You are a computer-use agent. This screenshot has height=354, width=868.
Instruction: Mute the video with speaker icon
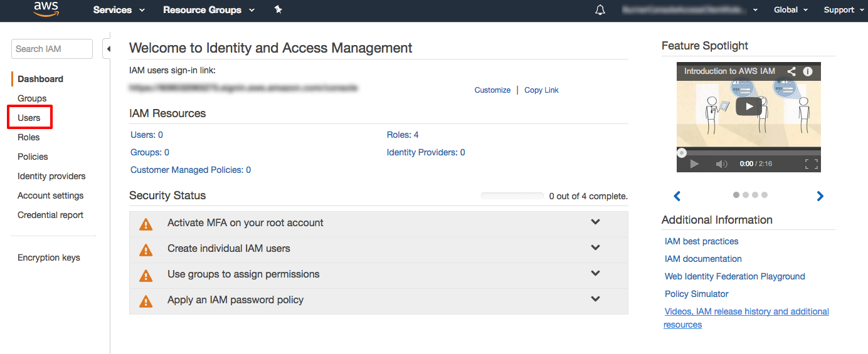click(x=722, y=164)
